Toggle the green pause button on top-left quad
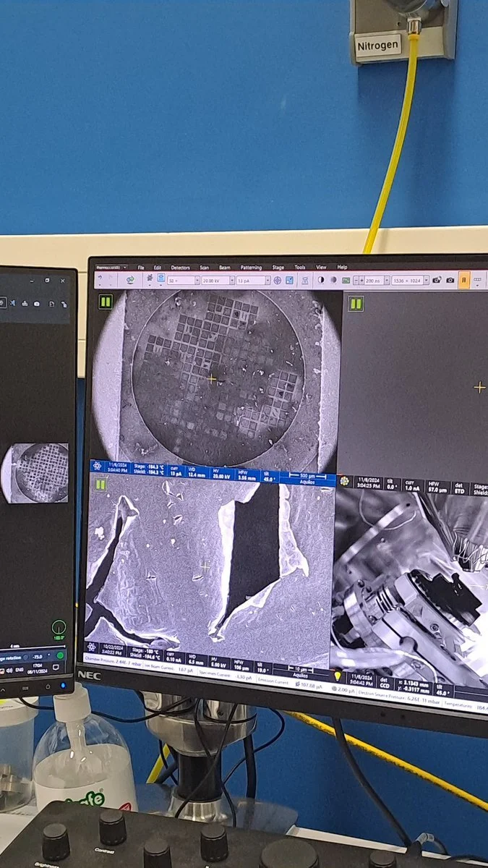 pyautogui.click(x=105, y=302)
